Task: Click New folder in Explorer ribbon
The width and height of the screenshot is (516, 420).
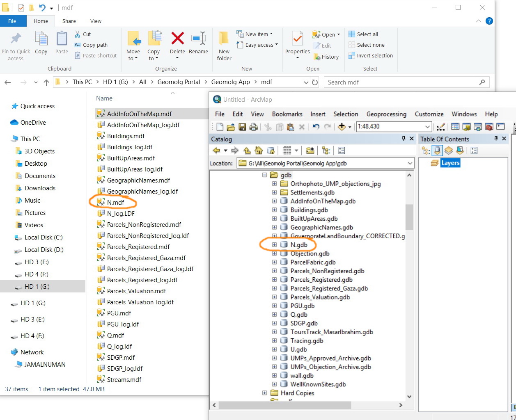Action: pyautogui.click(x=224, y=46)
